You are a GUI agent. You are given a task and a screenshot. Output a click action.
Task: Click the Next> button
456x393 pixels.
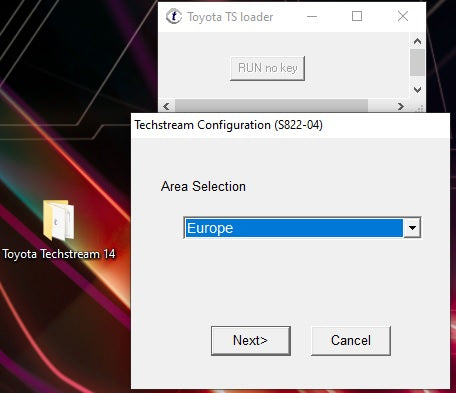[x=251, y=341]
